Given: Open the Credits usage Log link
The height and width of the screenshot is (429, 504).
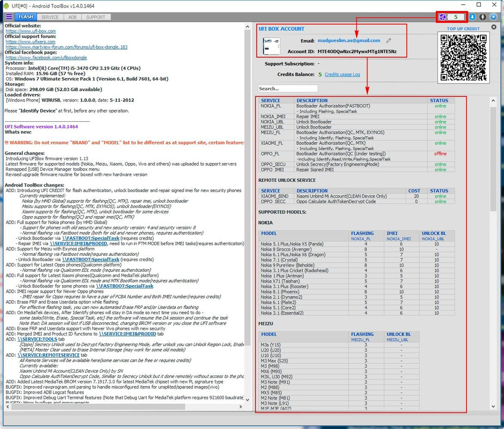Looking at the screenshot, I should tap(342, 75).
